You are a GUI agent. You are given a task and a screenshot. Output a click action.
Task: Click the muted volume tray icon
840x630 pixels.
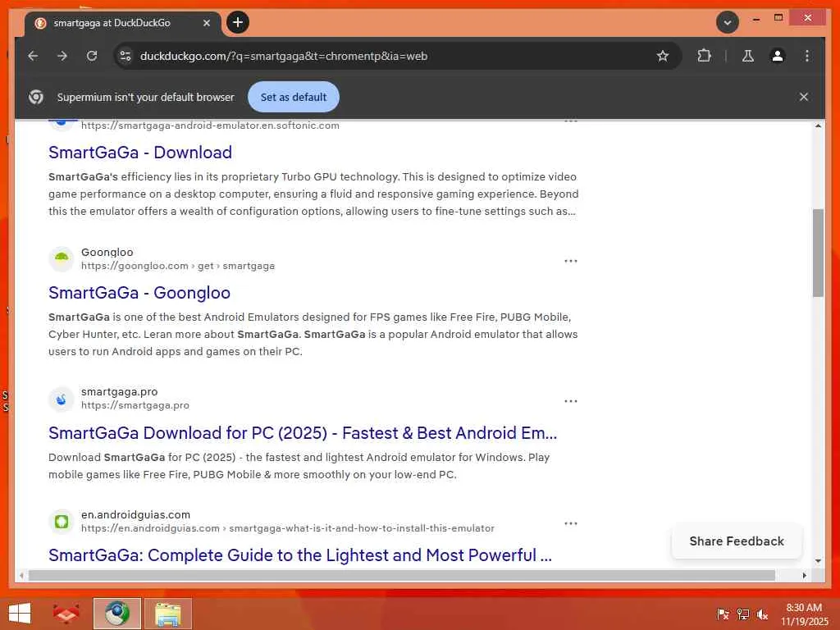(x=762, y=614)
